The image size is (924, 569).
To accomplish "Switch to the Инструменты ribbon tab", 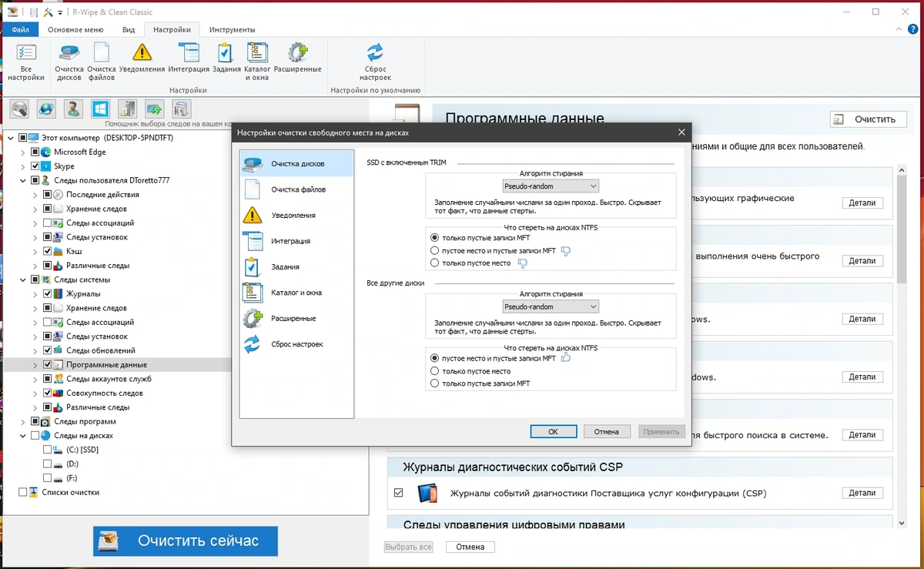I will (x=232, y=30).
